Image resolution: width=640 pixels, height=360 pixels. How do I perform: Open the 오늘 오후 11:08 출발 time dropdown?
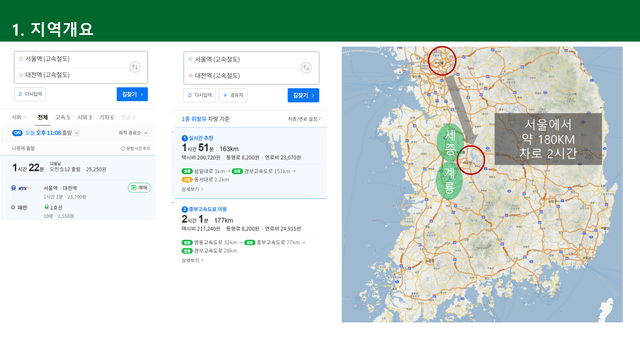click(x=52, y=133)
